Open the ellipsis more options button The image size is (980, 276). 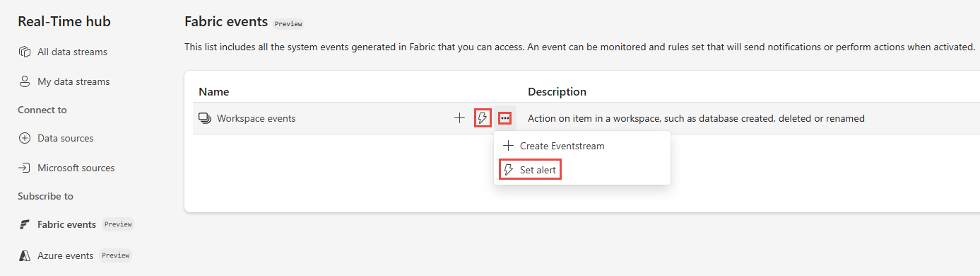coord(505,118)
